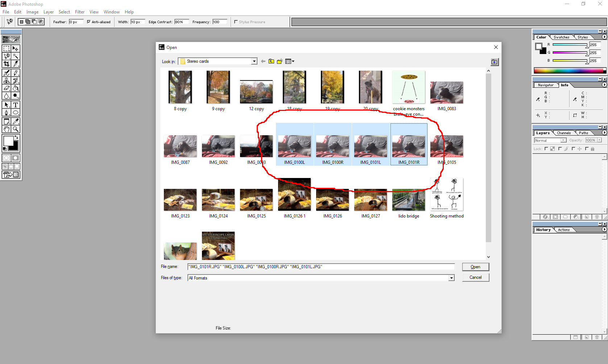Close the Open dialog window

pos(496,47)
